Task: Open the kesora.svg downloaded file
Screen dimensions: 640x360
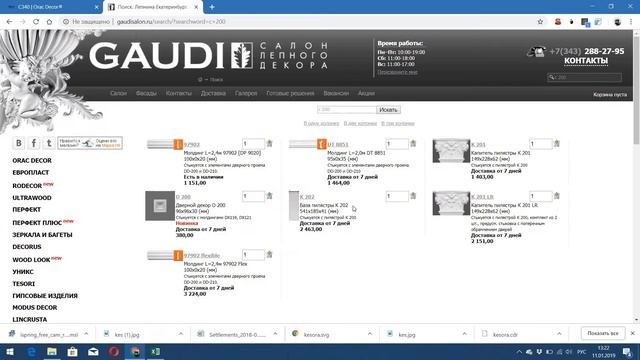Action: pyautogui.click(x=316, y=334)
